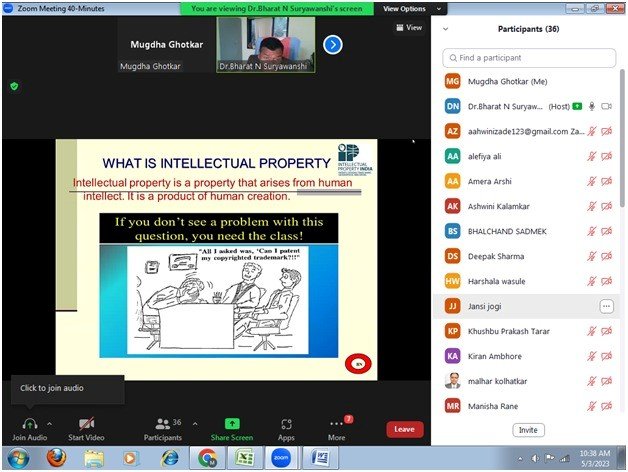The height and width of the screenshot is (472, 628).
Task: Click the next video page arrow
Action: point(333,44)
